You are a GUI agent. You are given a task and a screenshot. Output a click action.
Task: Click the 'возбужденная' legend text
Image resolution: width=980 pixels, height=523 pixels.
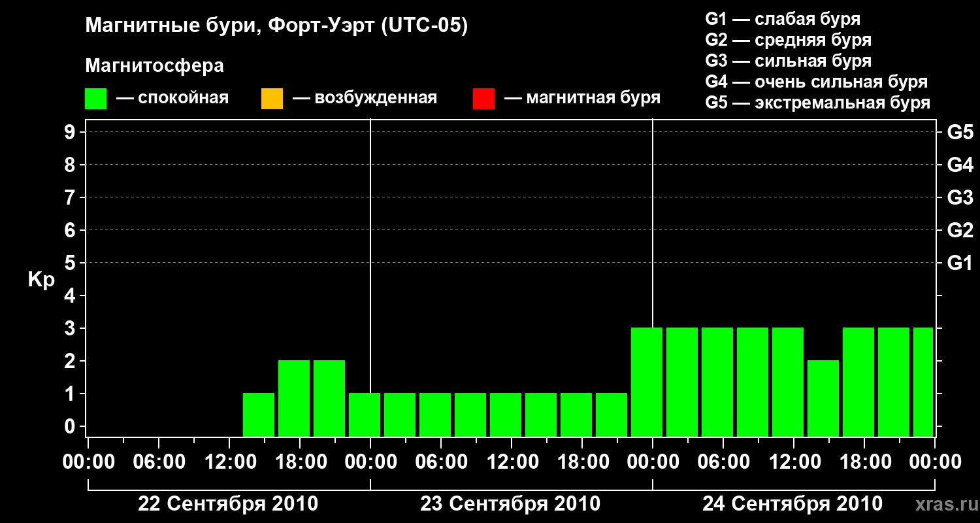376,99
